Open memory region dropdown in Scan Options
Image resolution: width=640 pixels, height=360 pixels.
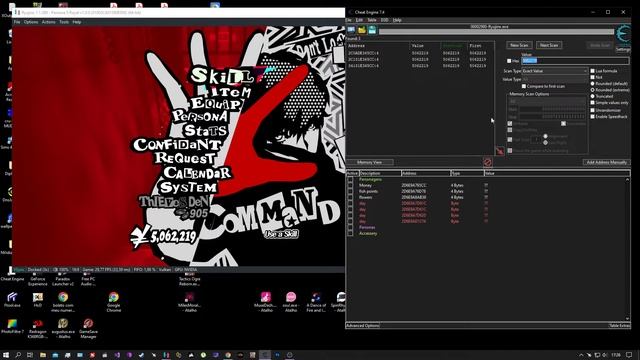(x=547, y=101)
